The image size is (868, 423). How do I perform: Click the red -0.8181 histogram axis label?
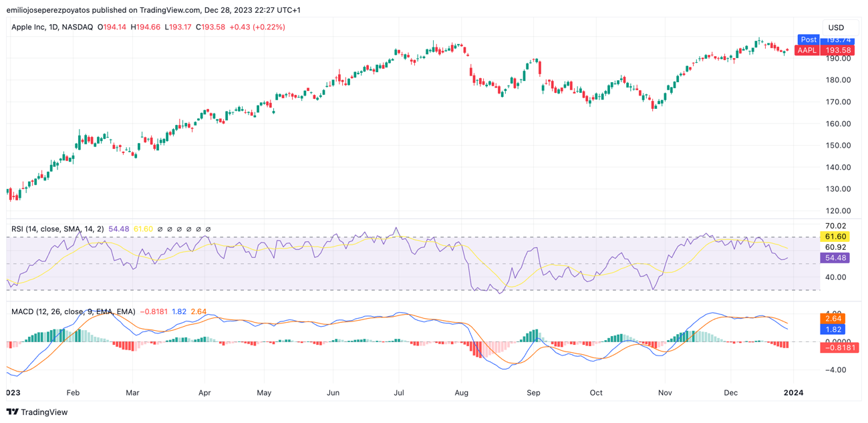839,347
